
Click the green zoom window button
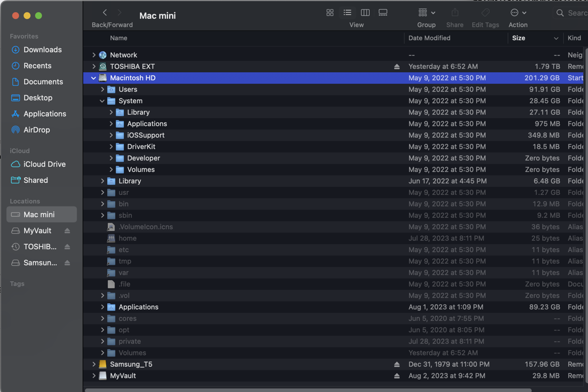(x=38, y=15)
